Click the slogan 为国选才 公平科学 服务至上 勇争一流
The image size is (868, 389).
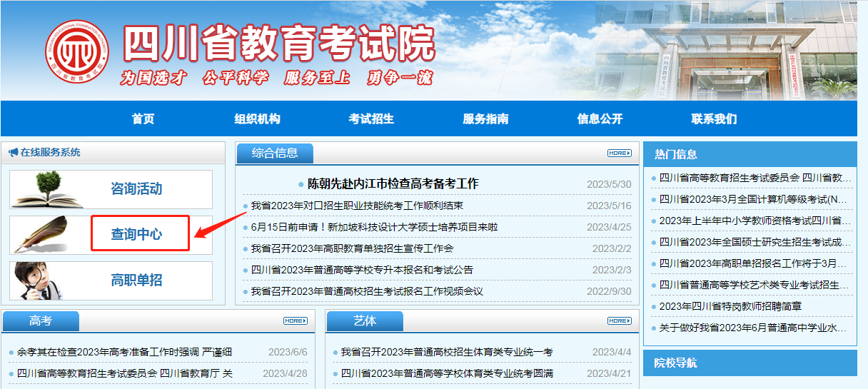pyautogui.click(x=276, y=78)
